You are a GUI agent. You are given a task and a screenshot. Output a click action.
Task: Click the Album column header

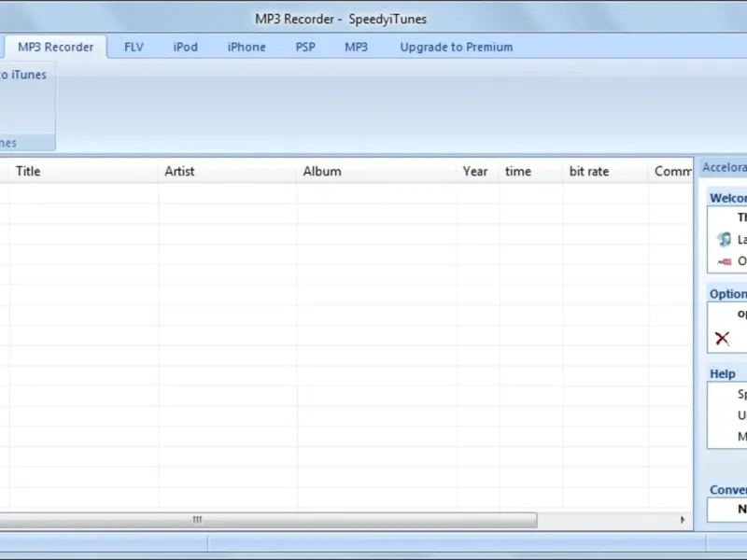pyautogui.click(x=377, y=172)
